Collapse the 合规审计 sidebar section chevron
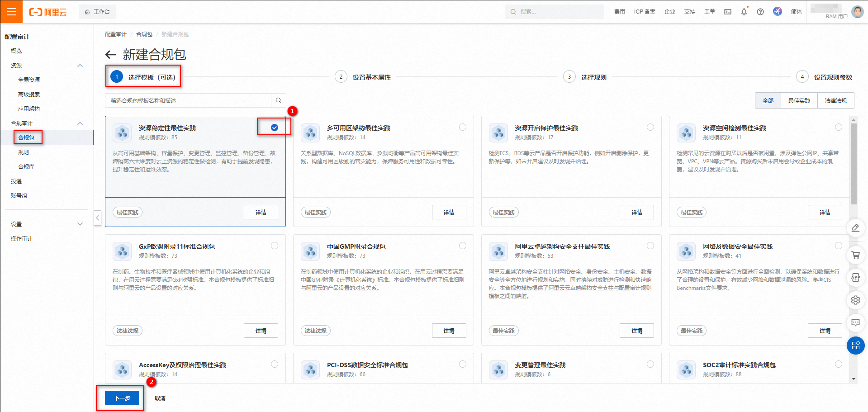Viewport: 868px width, 412px height. 80,123
